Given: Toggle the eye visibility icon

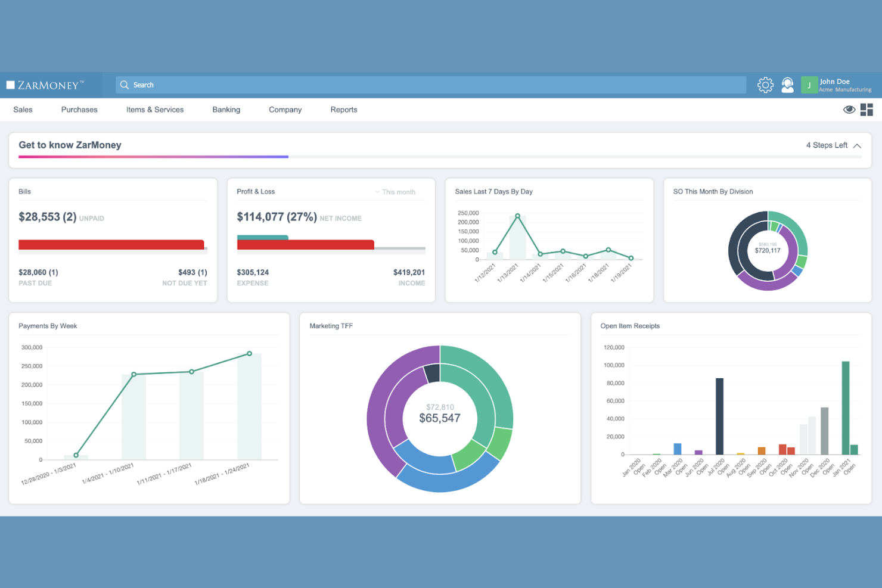Looking at the screenshot, I should tap(849, 110).
